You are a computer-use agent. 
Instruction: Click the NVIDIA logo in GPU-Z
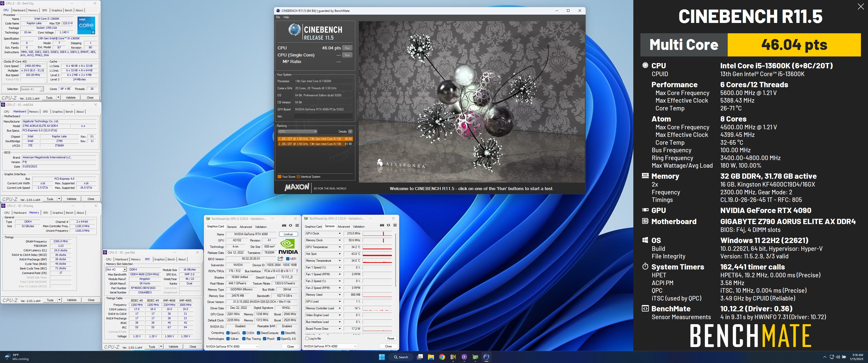288,246
